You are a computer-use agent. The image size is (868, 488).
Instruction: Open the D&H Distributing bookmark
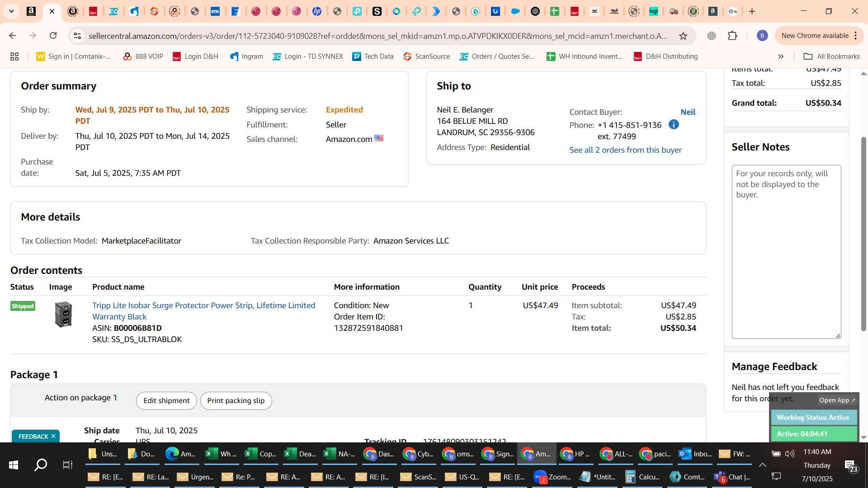pos(665,56)
